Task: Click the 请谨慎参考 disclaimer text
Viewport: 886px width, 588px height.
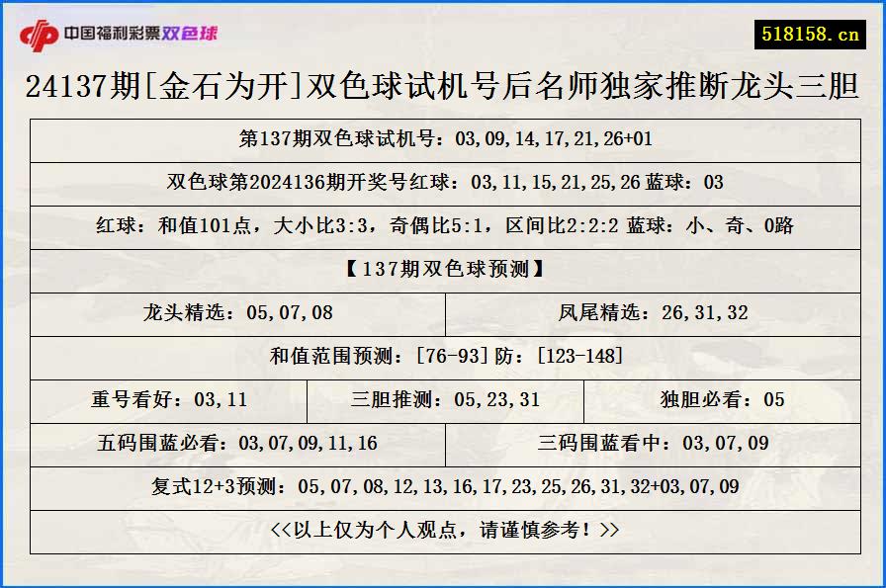Action: (443, 529)
